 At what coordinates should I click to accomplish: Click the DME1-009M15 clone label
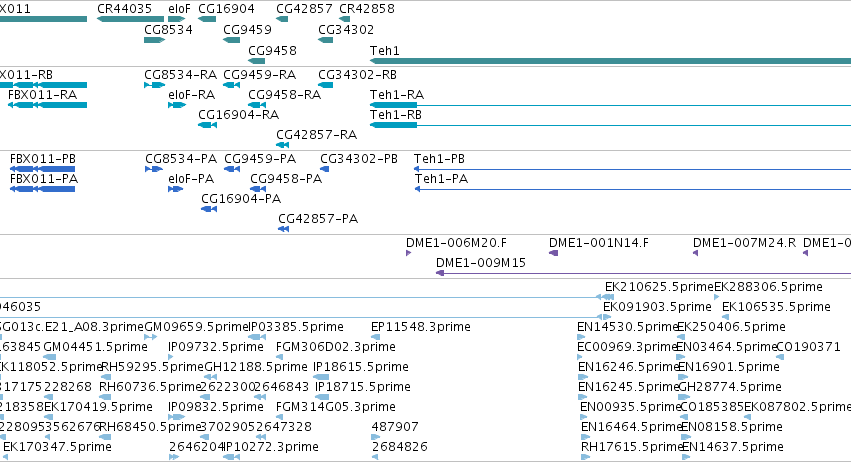click(481, 263)
